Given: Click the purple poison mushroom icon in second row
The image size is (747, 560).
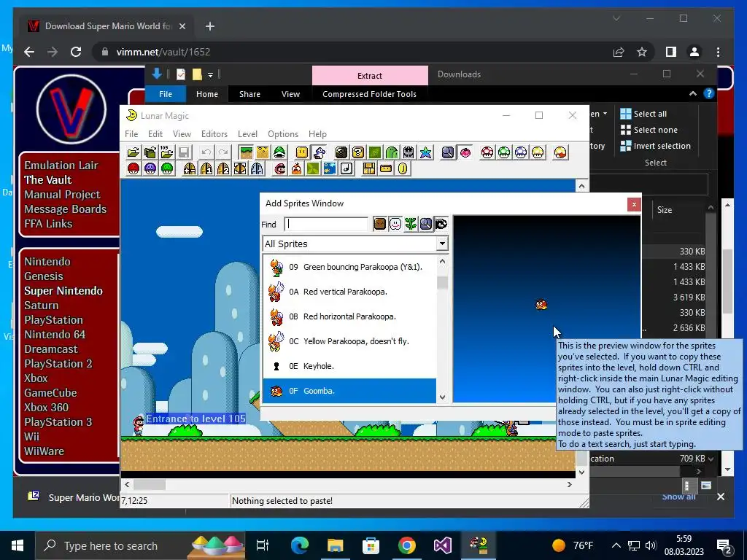Looking at the screenshot, I should click(150, 168).
